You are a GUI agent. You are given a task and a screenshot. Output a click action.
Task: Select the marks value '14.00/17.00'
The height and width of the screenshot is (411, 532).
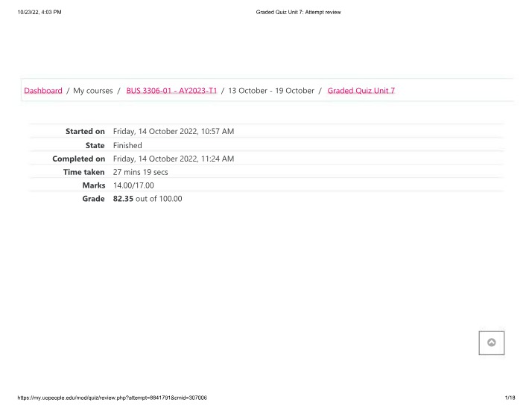[133, 185]
